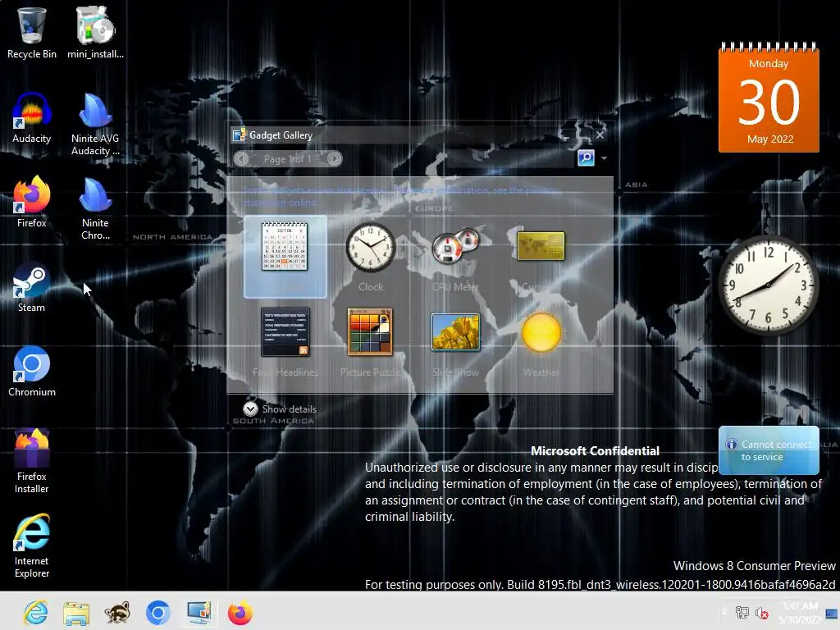This screenshot has width=840, height=630.
Task: Click the Gadget Gallery search magnifier button
Action: click(x=586, y=158)
